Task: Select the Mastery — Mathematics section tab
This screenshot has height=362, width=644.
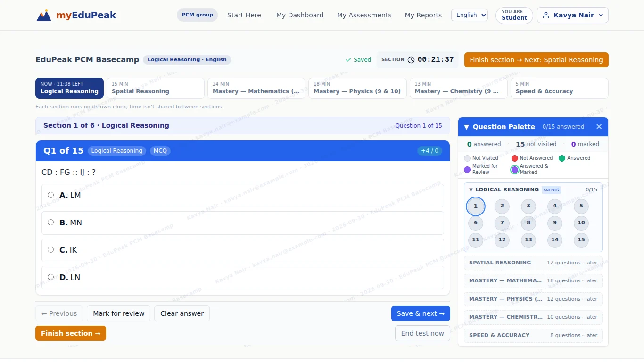Action: click(256, 88)
